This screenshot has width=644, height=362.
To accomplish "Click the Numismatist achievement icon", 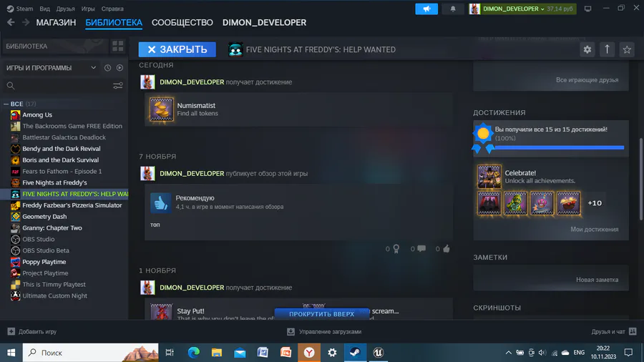I will (x=162, y=109).
